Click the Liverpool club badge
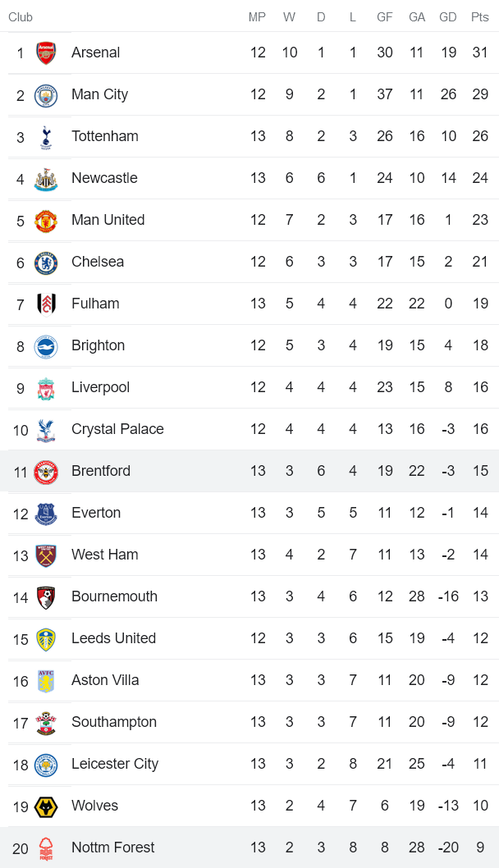Screen dimensions: 499x868 click(46, 388)
